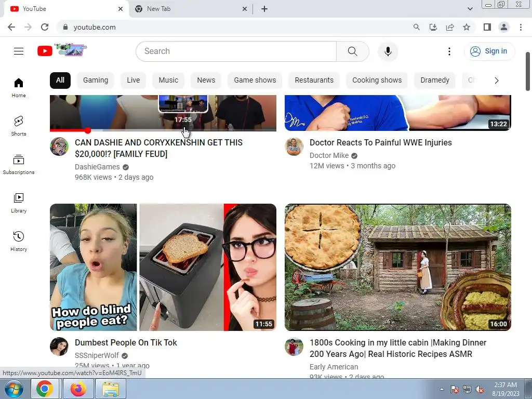
Task: Toggle Chrome side panel icon
Action: tap(487, 27)
